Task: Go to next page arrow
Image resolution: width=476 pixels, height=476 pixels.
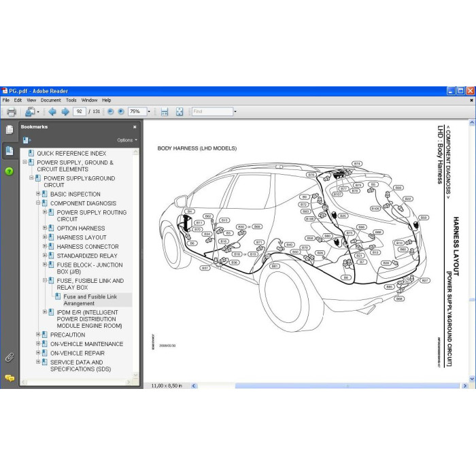Action: tap(65, 112)
